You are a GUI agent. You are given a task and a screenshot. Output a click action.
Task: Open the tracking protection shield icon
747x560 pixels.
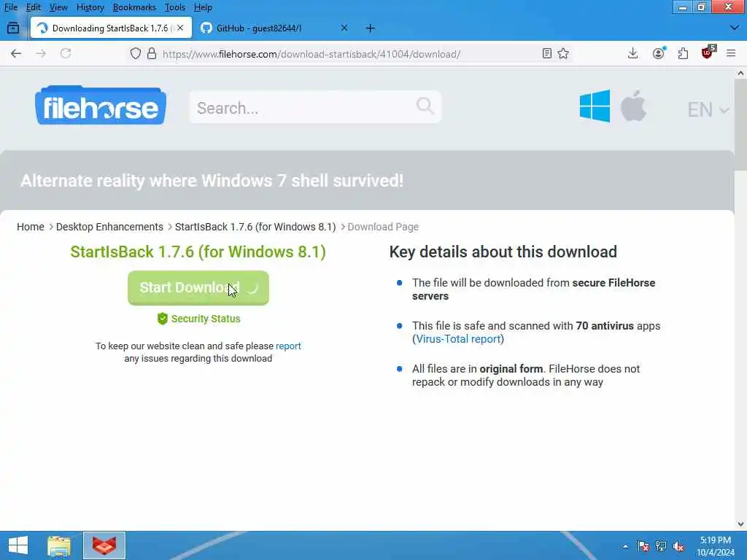click(x=136, y=53)
